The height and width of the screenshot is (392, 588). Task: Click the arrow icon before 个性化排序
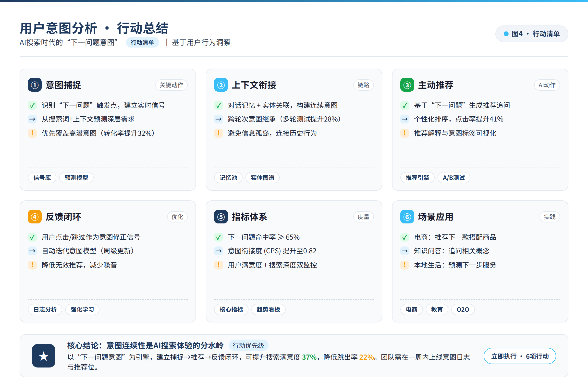coord(404,119)
